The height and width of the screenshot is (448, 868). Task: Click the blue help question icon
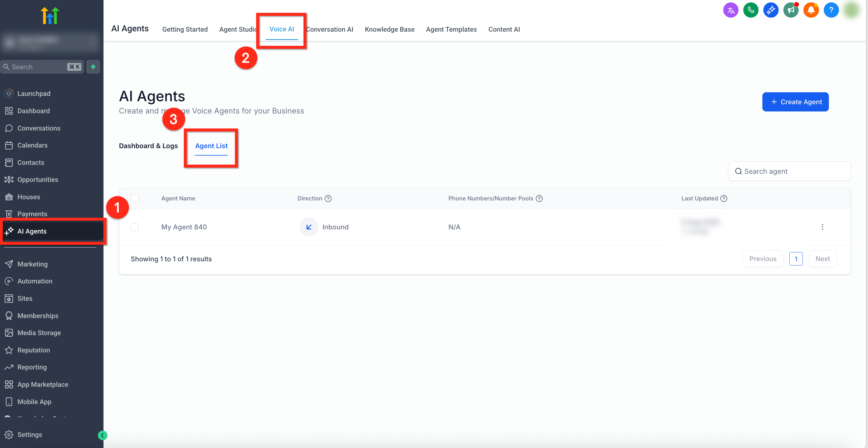[831, 10]
